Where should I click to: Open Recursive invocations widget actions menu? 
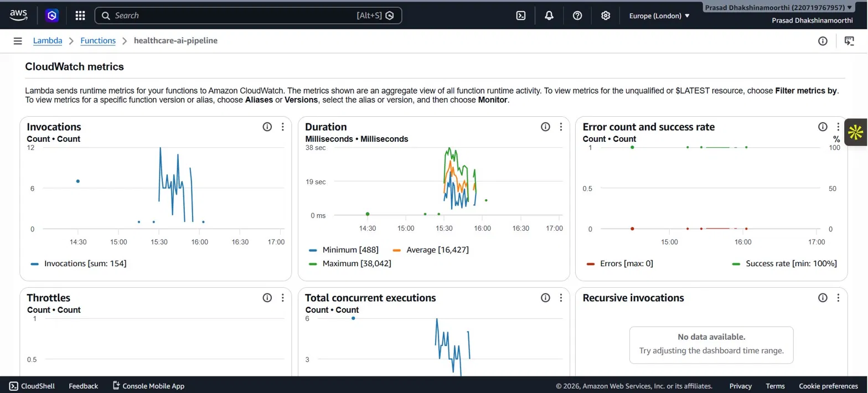[838, 298]
